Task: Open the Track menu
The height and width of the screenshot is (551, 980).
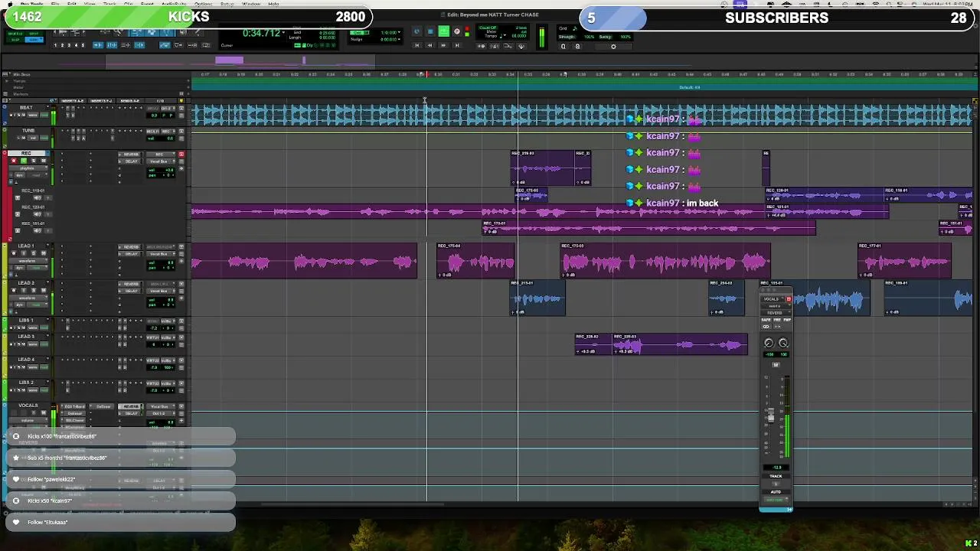Action: pyautogui.click(x=109, y=4)
